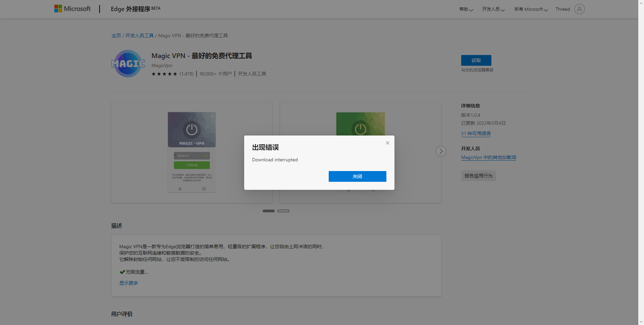The height and width of the screenshot is (325, 644).
Task: Click the Magic VPN extension logo
Action: point(128,64)
